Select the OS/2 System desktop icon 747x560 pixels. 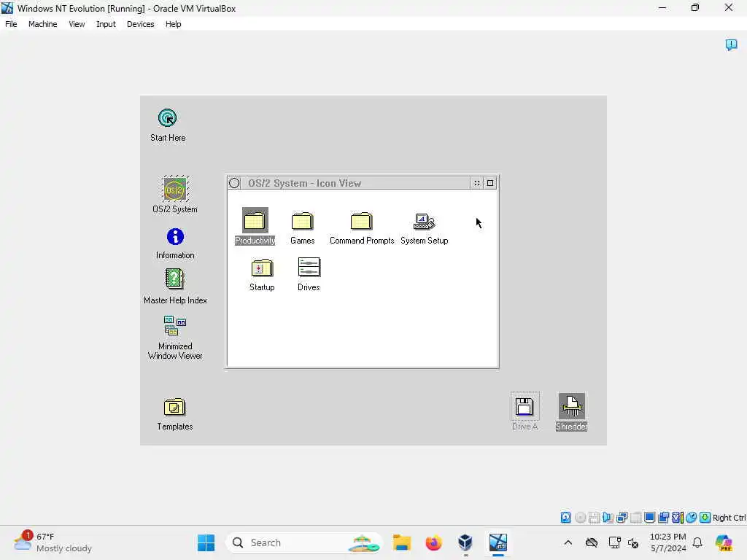[175, 189]
